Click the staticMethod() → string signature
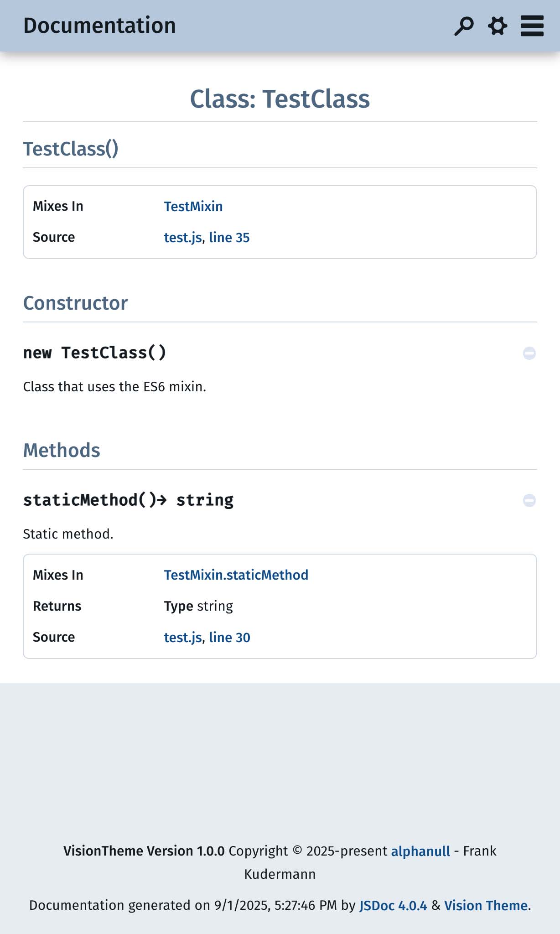This screenshot has width=560, height=934. 128,500
